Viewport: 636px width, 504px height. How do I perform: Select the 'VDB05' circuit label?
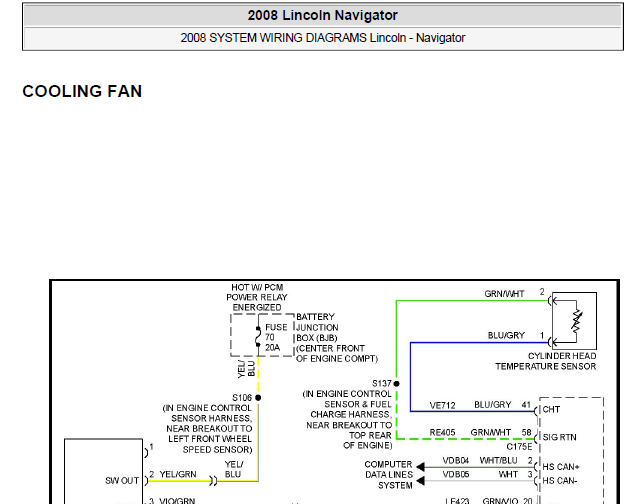coord(456,474)
